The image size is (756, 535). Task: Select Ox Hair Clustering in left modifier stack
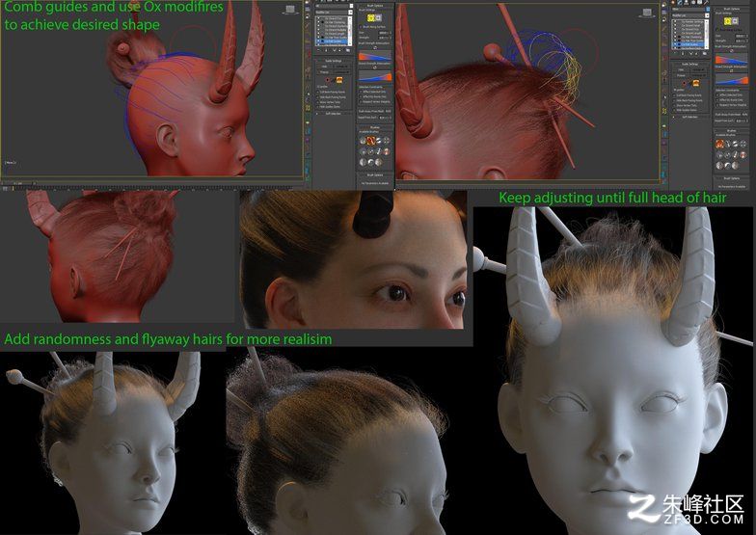coord(334,22)
